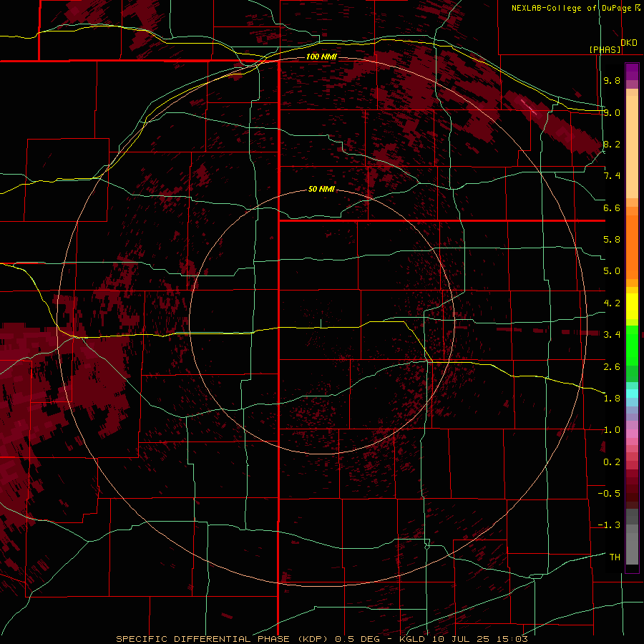Click the 4.2 value on the color scale

pyautogui.click(x=612, y=303)
